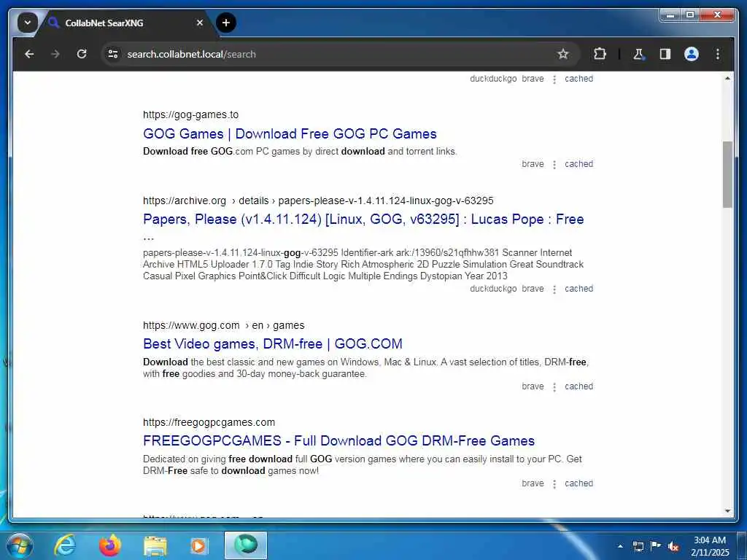
Task: Open the Chrome Labs flask icon
Action: point(638,54)
